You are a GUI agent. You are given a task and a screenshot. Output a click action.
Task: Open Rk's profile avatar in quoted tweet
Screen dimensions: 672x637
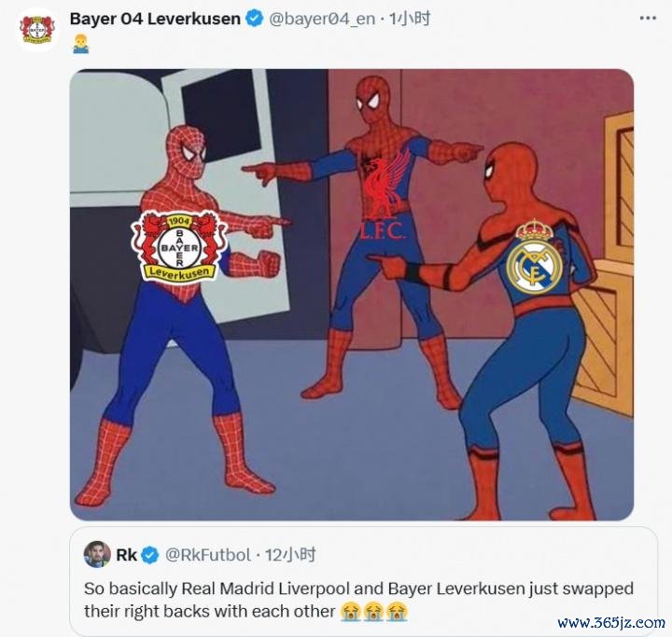tap(97, 554)
